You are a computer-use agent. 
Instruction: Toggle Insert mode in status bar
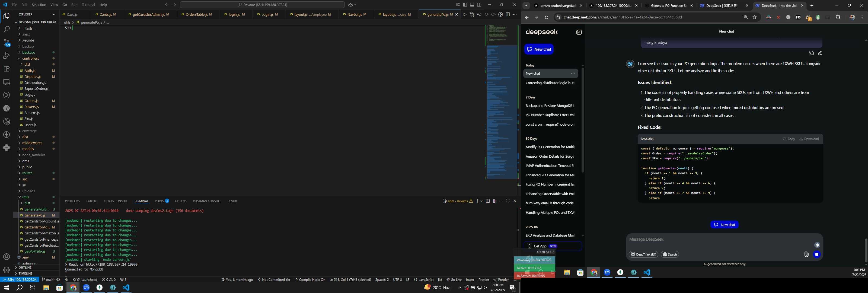pyautogui.click(x=470, y=279)
